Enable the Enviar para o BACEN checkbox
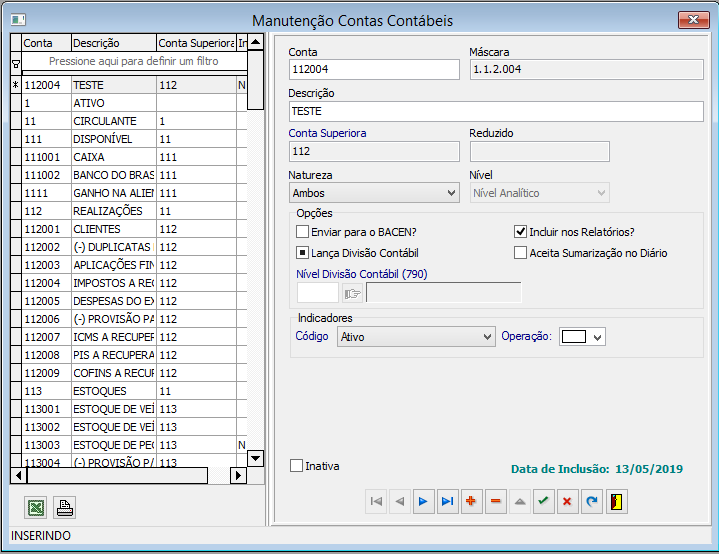This screenshot has width=719, height=554. (303, 231)
